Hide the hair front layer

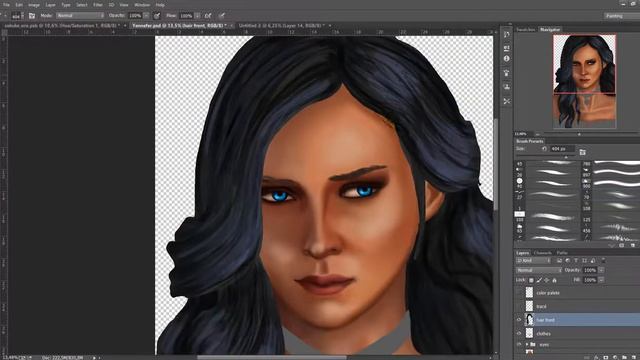pyautogui.click(x=519, y=320)
